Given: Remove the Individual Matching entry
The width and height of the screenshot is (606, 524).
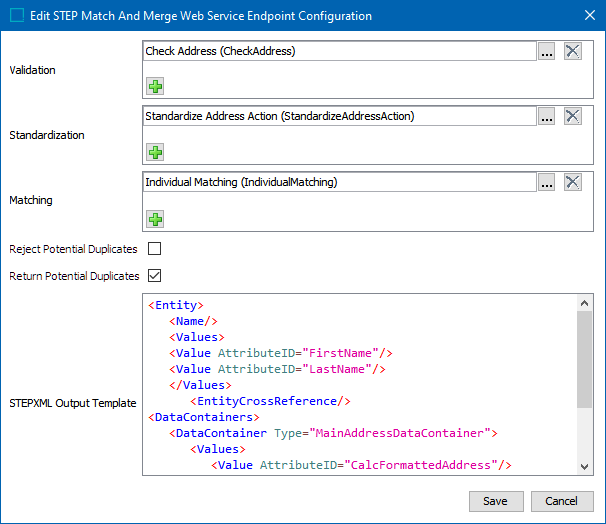Looking at the screenshot, I should coord(572,182).
